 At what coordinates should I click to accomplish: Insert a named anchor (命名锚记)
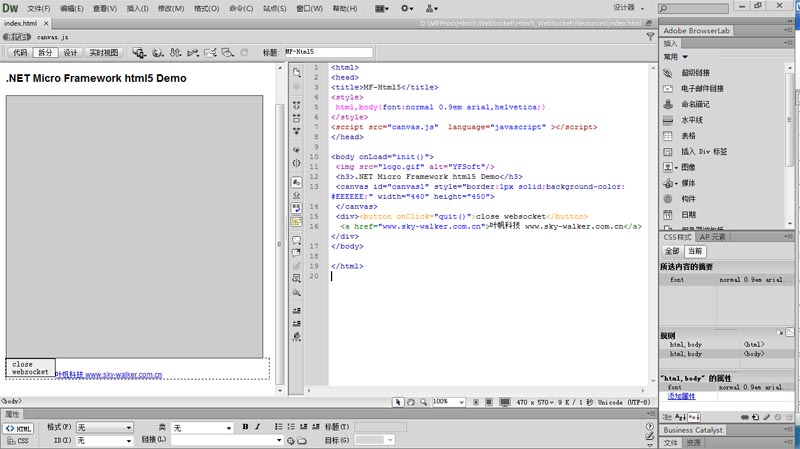click(669, 104)
